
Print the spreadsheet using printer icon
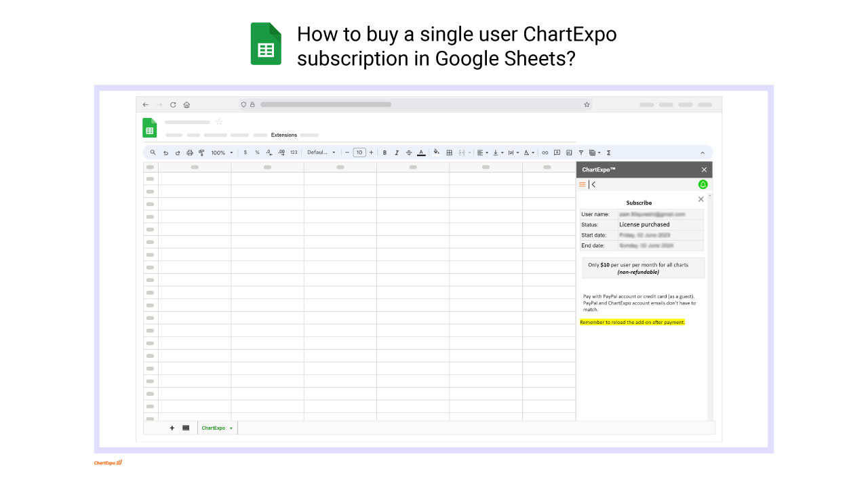(x=190, y=152)
